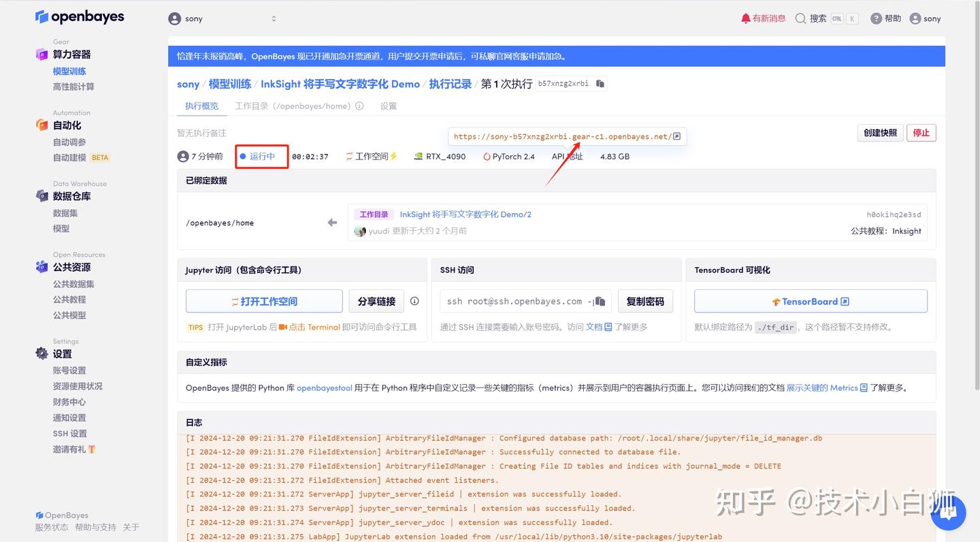Open the TensorBoard visualization button
The image size is (980, 542).
(x=810, y=301)
